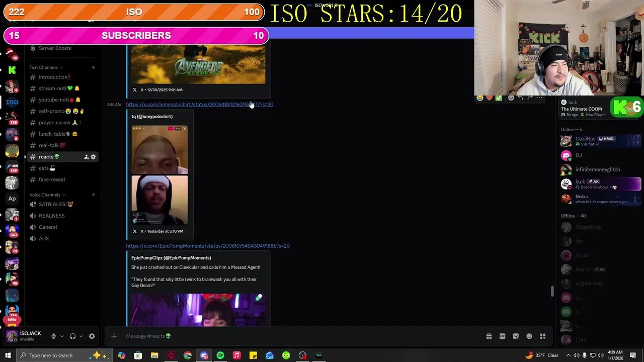Create a channel in Voice Channels
The width and height of the screenshot is (644, 362).
click(93, 195)
